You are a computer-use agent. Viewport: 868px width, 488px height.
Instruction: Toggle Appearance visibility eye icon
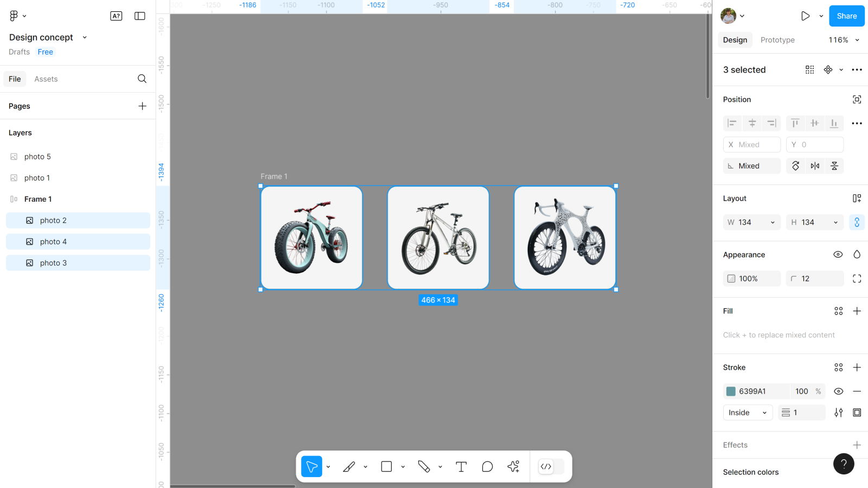pos(838,254)
